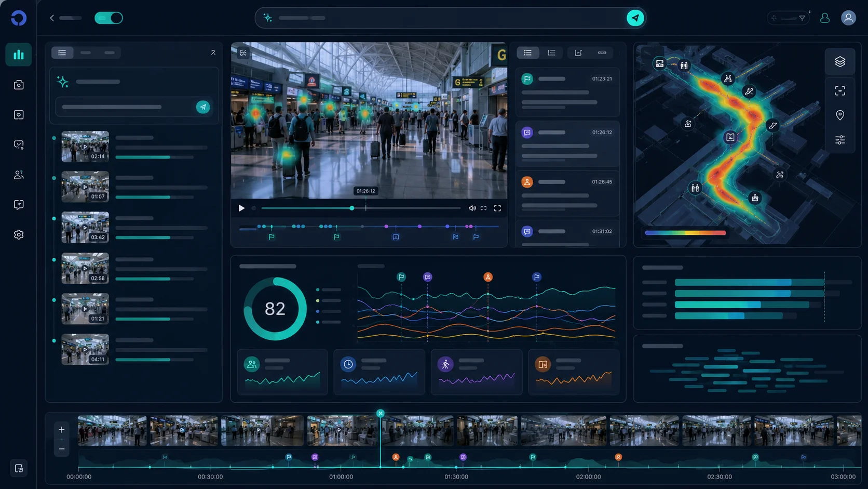Enter fullscreen for the video player
This screenshot has width=868, height=489.
497,208
